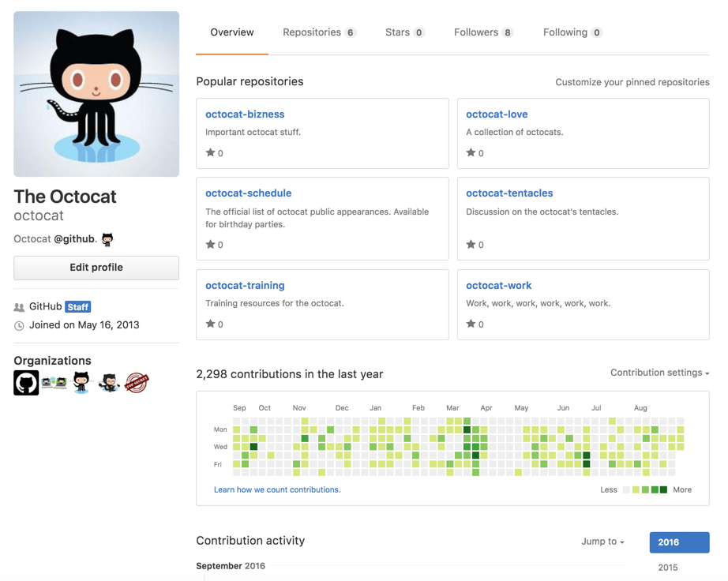Image resolution: width=728 pixels, height=581 pixels.
Task: Expand the Contribution settings dropdown
Action: (660, 373)
